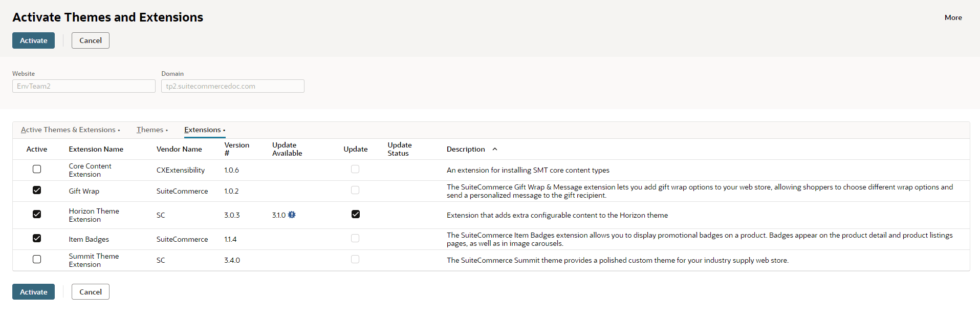Image resolution: width=980 pixels, height=315 pixels.
Task: Click the sort arrow next to Description
Action: 495,149
